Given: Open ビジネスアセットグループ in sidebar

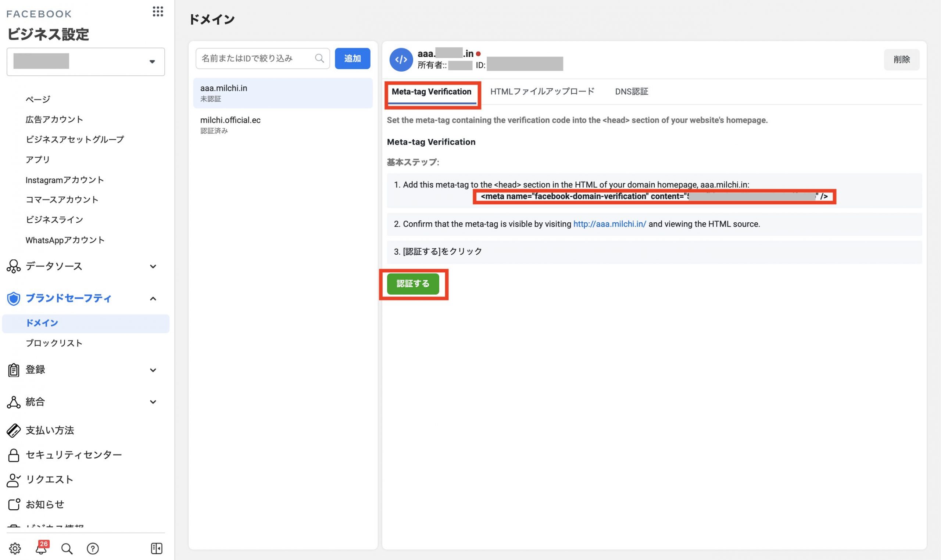Looking at the screenshot, I should point(75,139).
